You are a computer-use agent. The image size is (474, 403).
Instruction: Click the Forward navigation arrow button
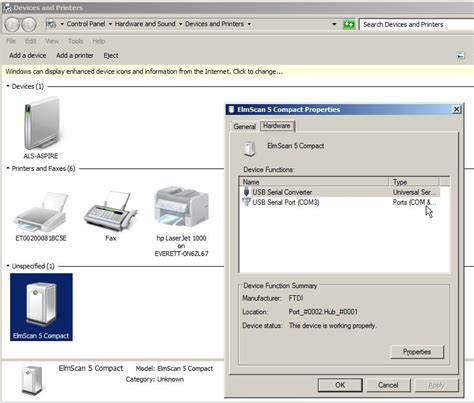[x=29, y=24]
